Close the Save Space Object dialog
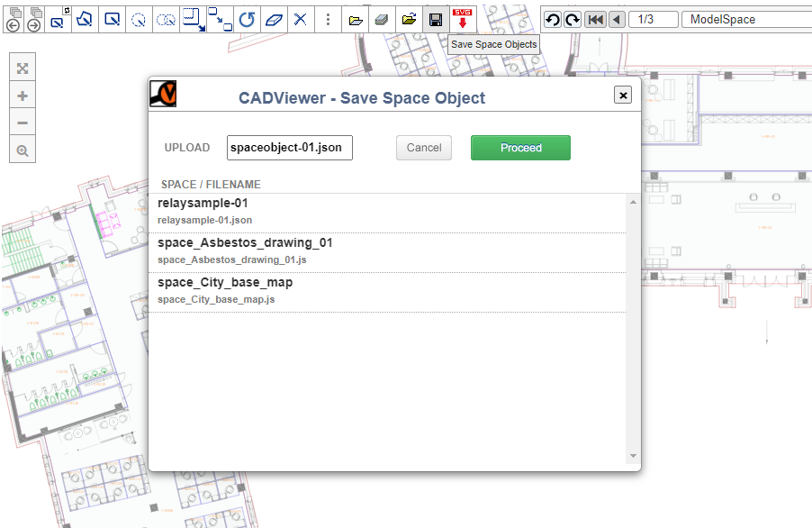This screenshot has height=528, width=812. click(623, 95)
